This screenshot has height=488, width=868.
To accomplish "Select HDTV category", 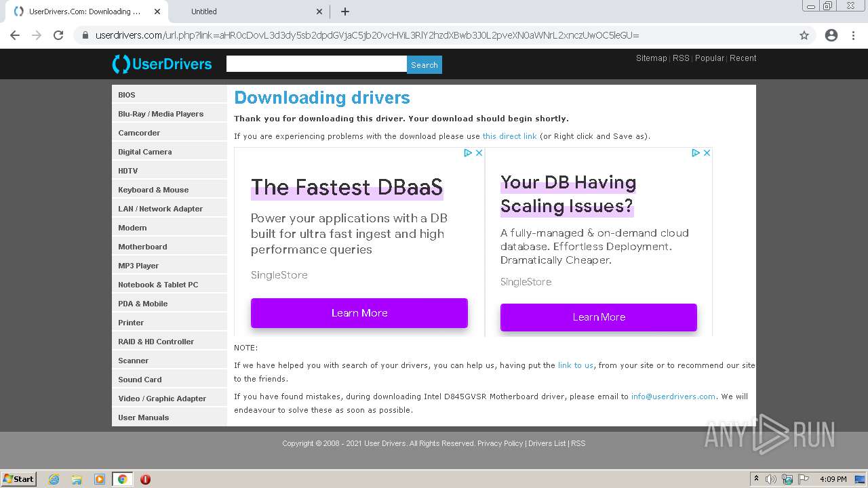I will (x=170, y=171).
